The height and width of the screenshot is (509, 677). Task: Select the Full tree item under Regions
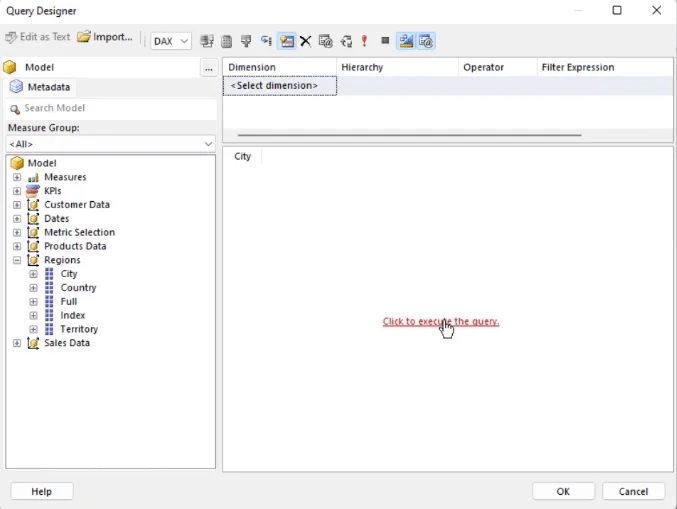pyautogui.click(x=69, y=301)
